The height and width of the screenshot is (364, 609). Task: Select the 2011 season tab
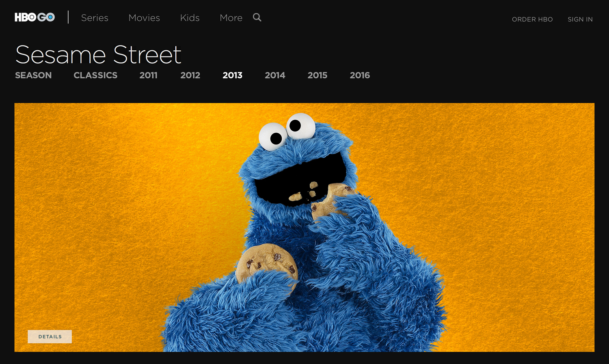click(x=148, y=75)
